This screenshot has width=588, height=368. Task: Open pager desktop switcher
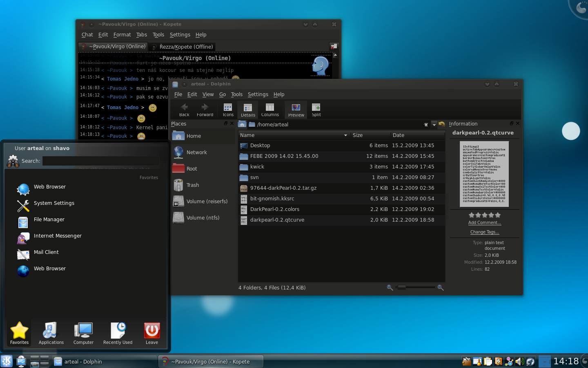[x=40, y=361]
